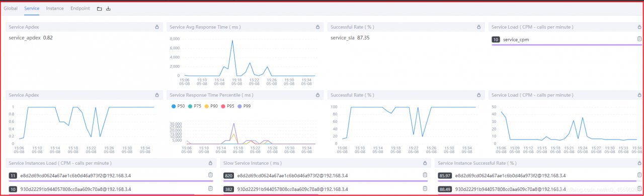Toggle the P50 percentile legend series
Screen dimensions: 644x196
click(x=178, y=106)
